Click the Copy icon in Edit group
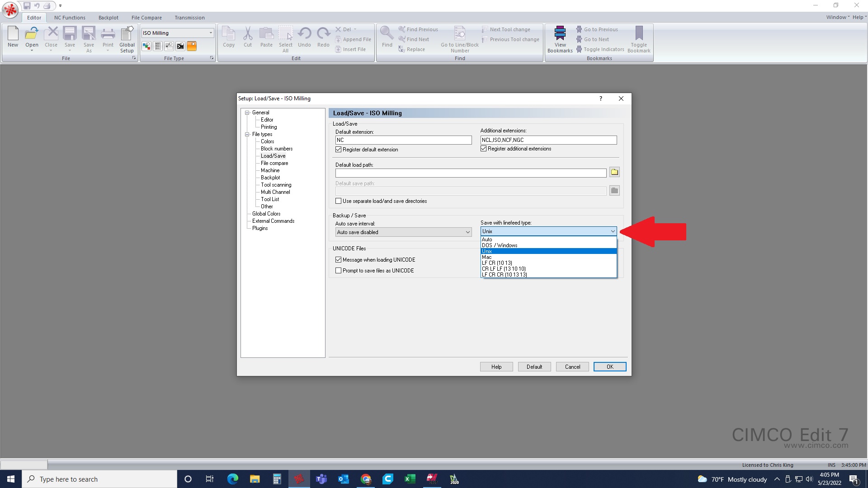Image resolution: width=868 pixels, height=488 pixels. click(x=229, y=37)
